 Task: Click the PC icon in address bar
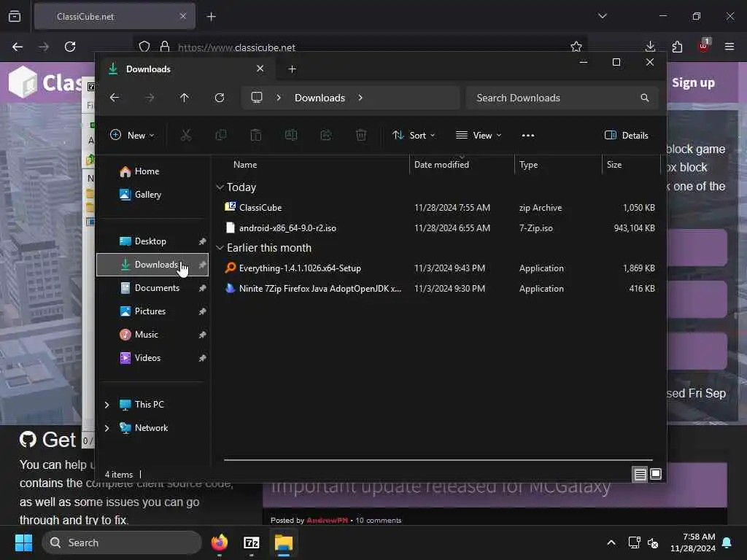point(257,98)
